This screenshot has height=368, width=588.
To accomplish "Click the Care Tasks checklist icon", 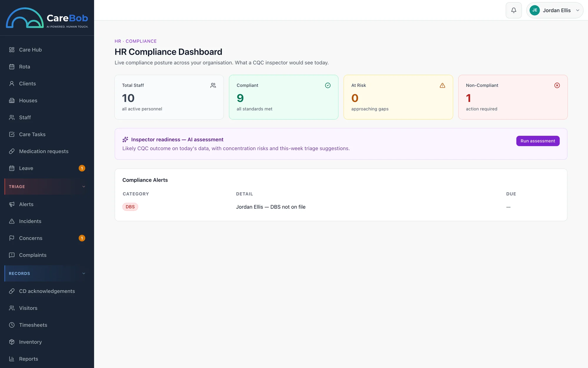I will tap(12, 134).
